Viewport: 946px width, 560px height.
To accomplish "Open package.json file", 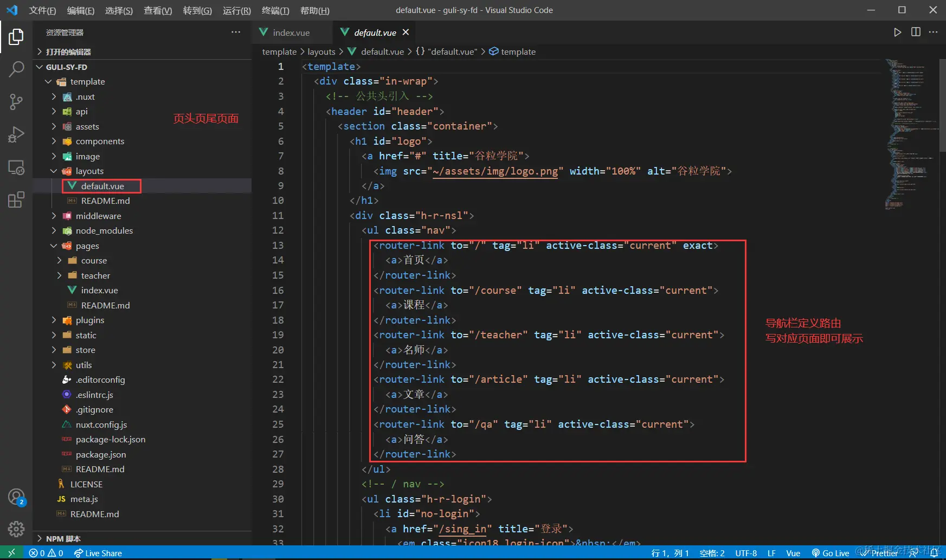I will 143,455.
